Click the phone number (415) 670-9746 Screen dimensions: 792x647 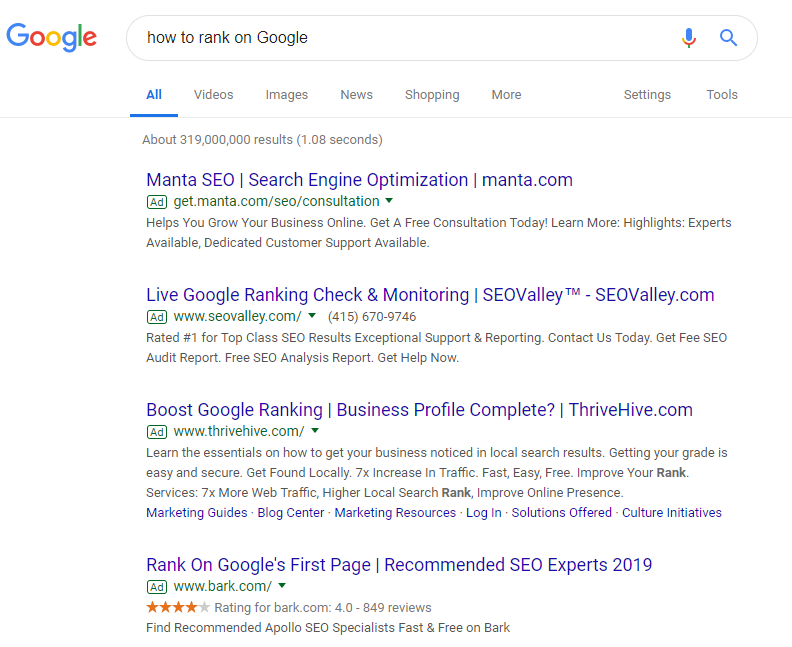click(x=372, y=317)
